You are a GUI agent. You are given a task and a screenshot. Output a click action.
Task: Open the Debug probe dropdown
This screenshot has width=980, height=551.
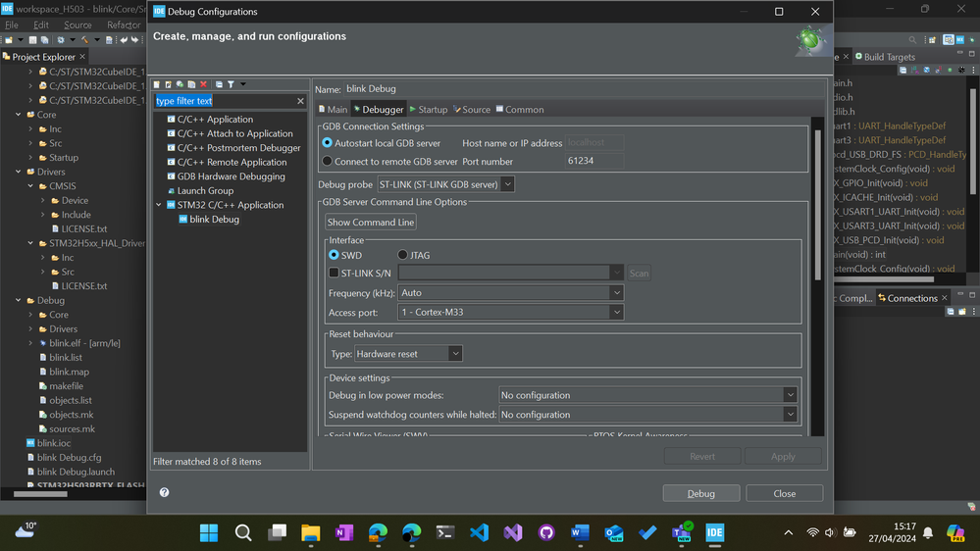445,184
